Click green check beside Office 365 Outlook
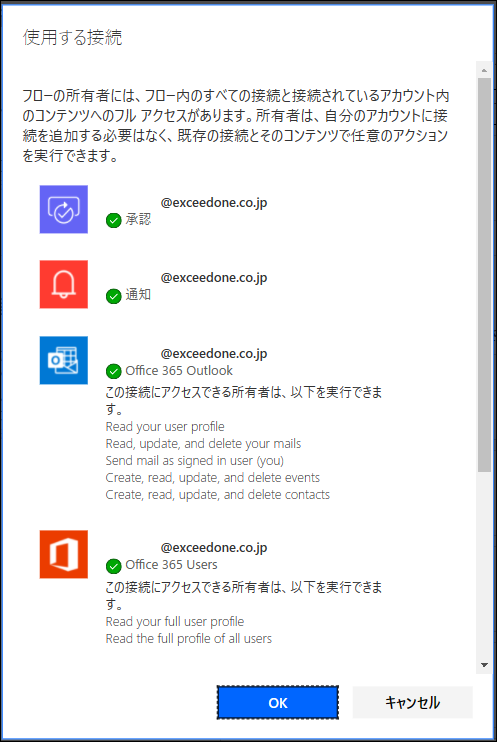This screenshot has width=497, height=742. pos(114,371)
